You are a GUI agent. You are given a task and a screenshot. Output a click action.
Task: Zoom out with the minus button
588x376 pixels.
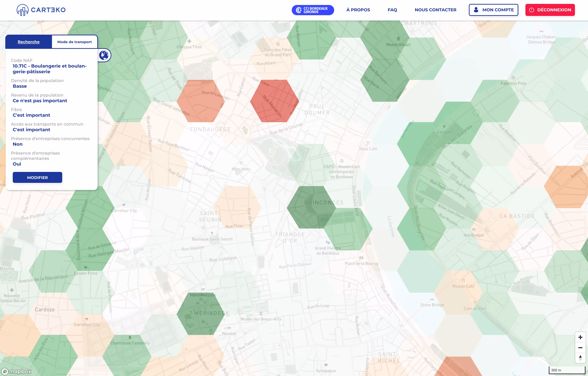[x=580, y=348]
